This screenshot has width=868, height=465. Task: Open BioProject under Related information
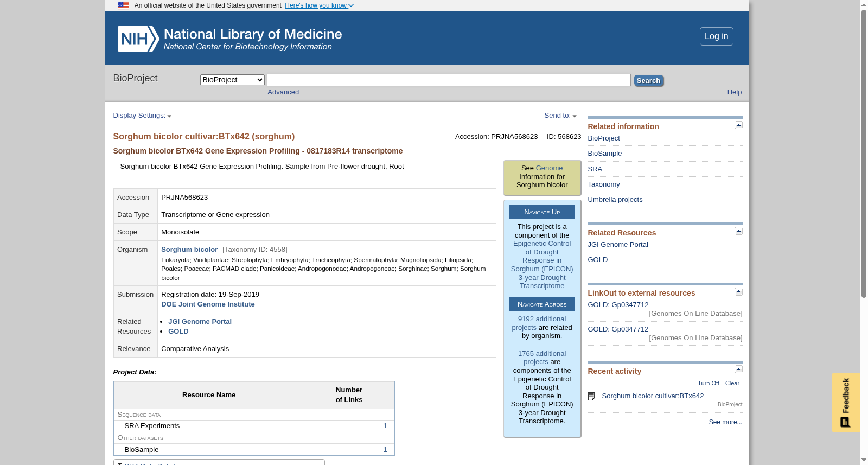click(x=604, y=138)
